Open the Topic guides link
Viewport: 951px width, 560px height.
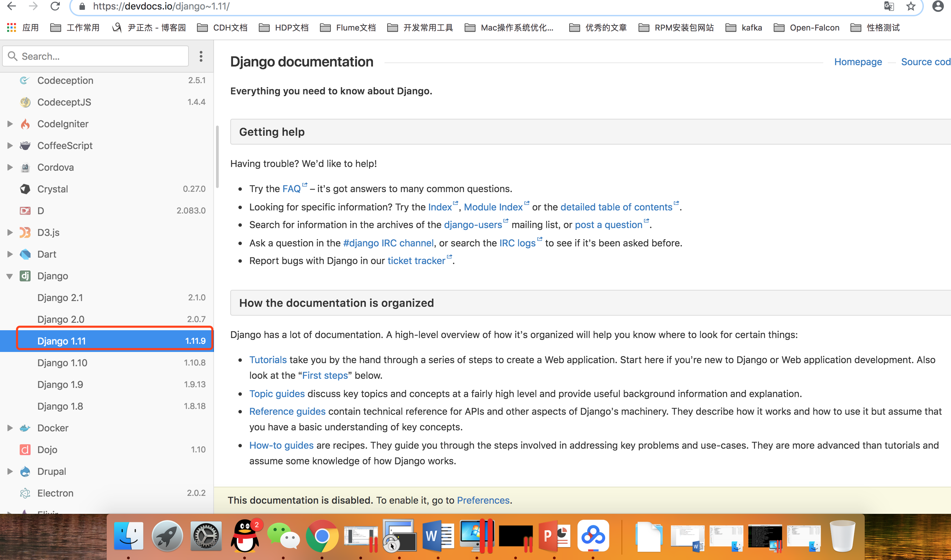277,394
